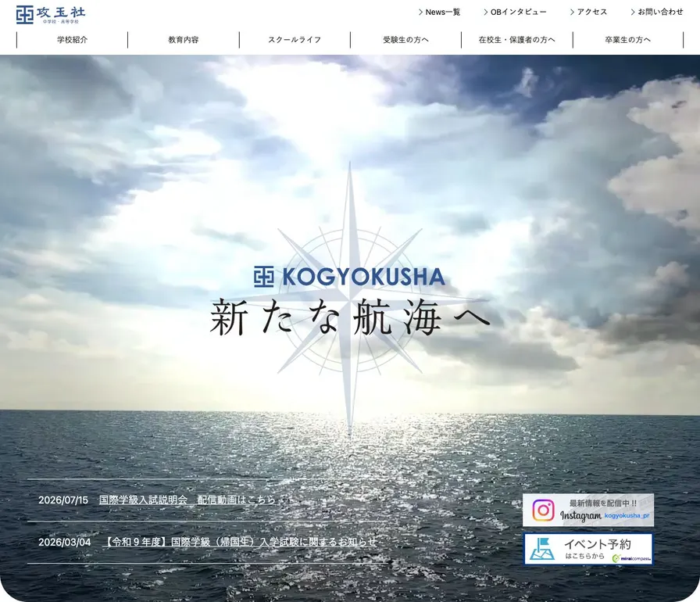Click the date 2026/03/04

[65, 542]
